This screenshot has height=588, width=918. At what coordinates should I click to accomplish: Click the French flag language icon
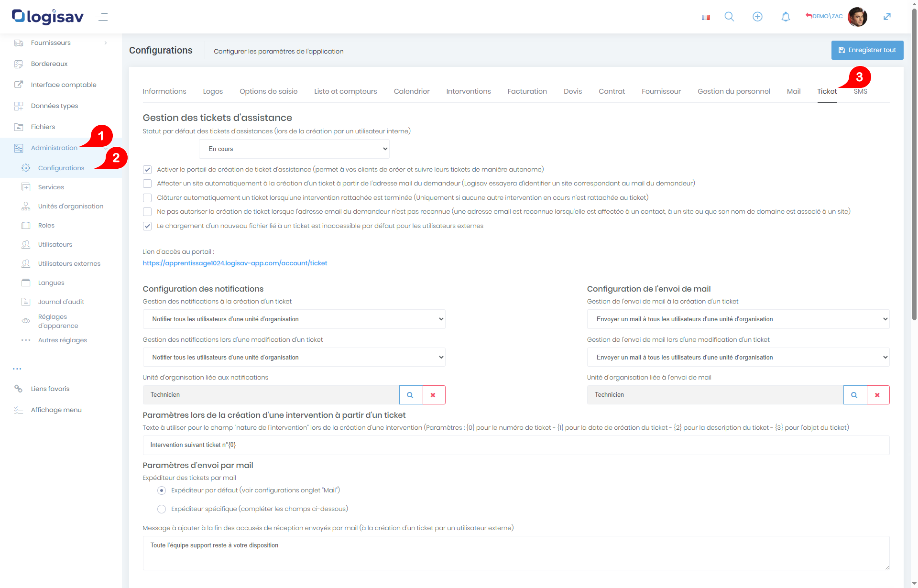[705, 17]
